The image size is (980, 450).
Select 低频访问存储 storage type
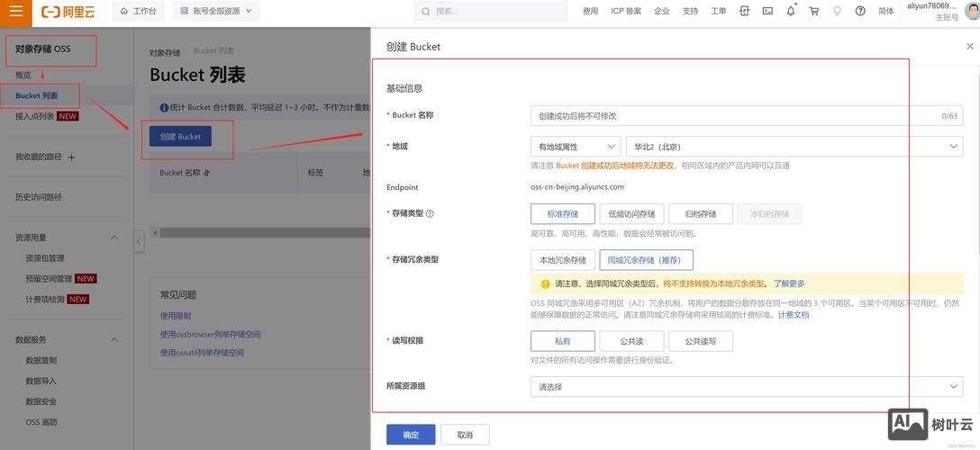click(631, 214)
